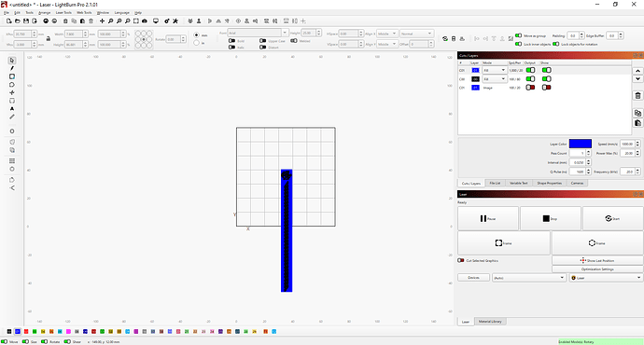
Task: Click the Copy layer settings icon
Action: (x=637, y=113)
